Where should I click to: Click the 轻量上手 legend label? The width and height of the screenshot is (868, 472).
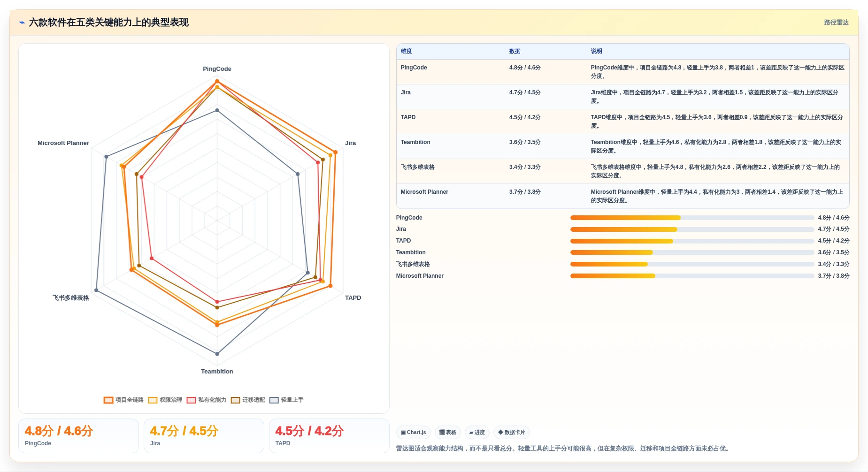click(x=292, y=400)
